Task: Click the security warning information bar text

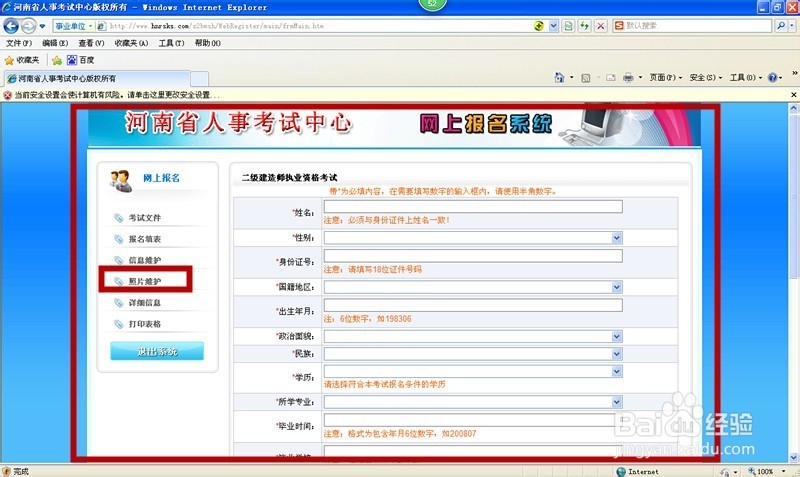Action: [x=117, y=95]
